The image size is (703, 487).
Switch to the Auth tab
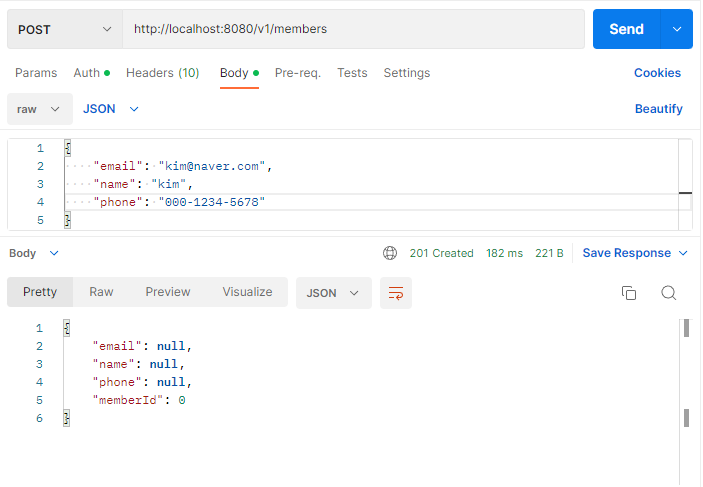pyautogui.click(x=91, y=73)
